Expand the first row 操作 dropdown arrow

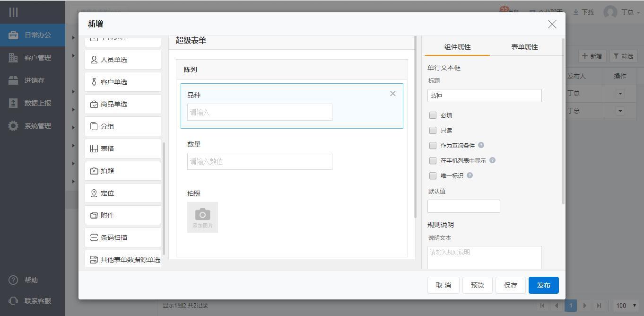coord(620,94)
